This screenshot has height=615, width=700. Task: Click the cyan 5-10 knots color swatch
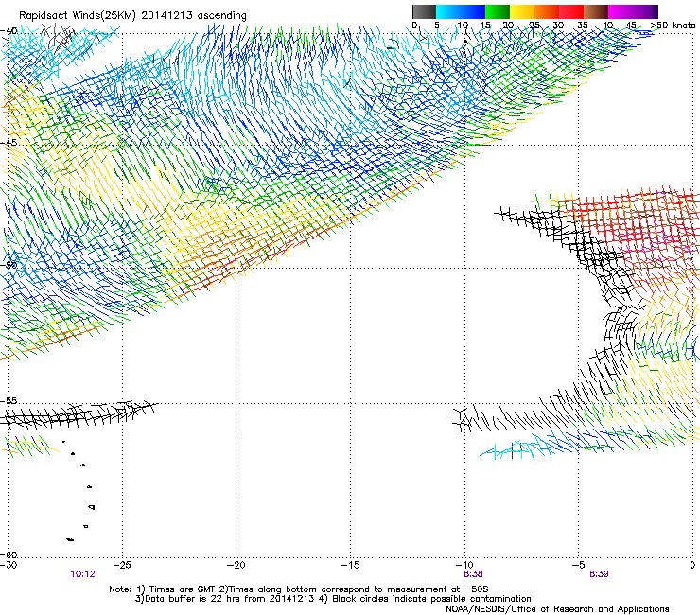pos(448,11)
